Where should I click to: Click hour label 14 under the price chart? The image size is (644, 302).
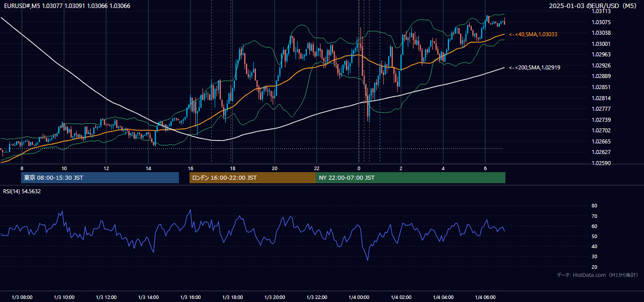coord(148,168)
